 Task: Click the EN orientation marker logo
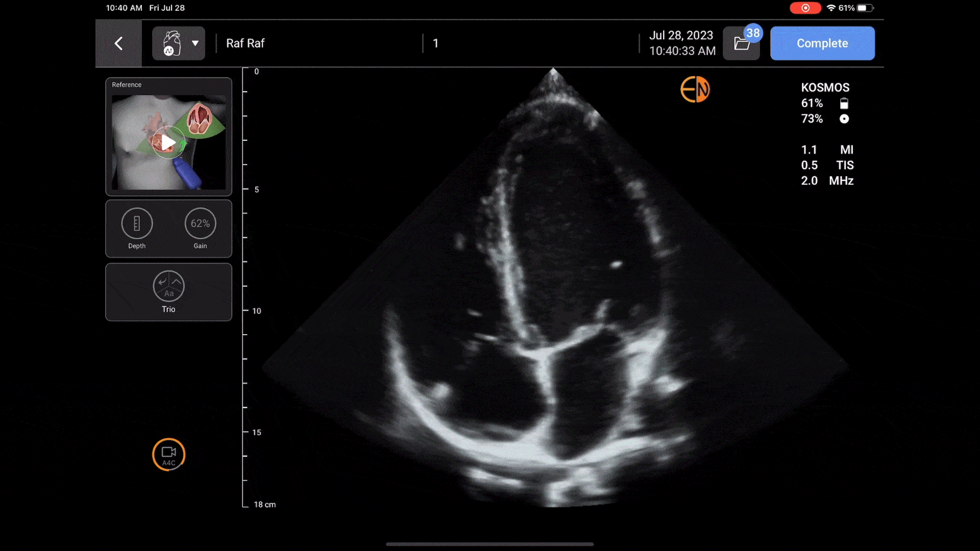tap(695, 89)
